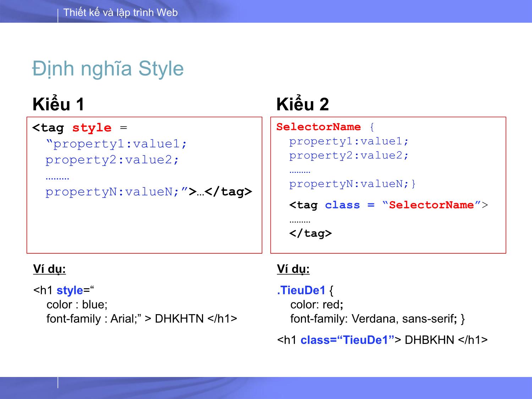Click the '<h1 style="' example line

64,290
